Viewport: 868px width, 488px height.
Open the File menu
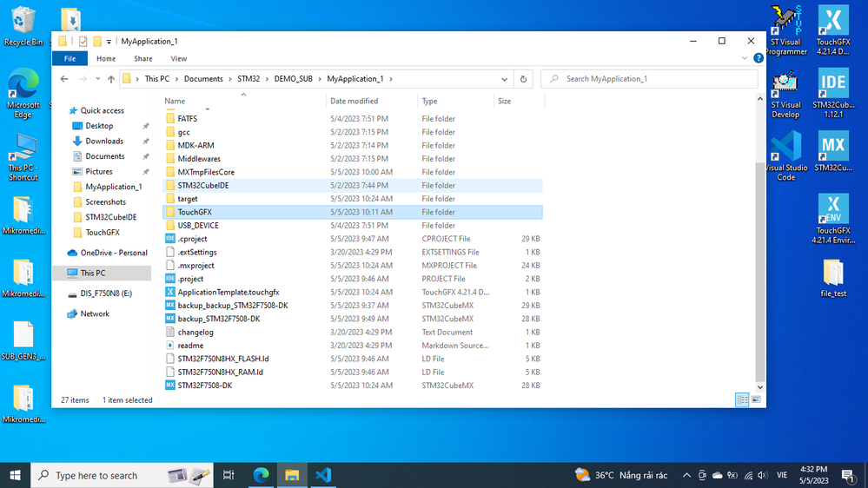(70, 58)
